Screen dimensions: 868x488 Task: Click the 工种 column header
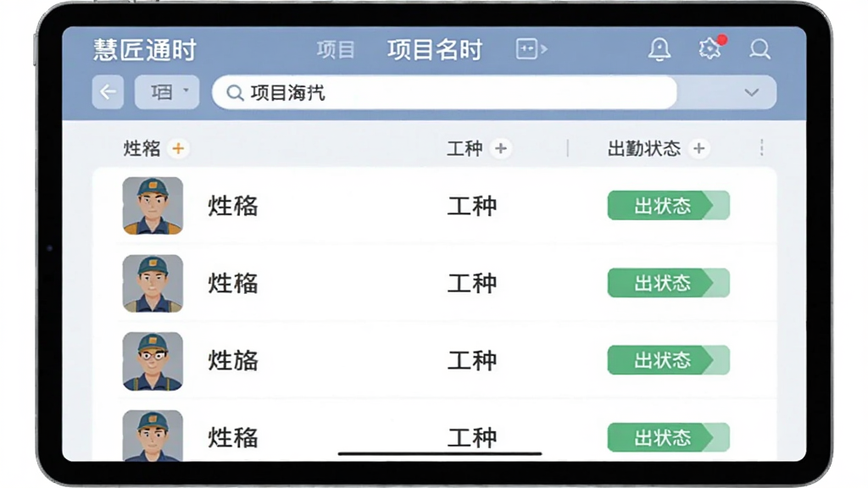(x=465, y=148)
